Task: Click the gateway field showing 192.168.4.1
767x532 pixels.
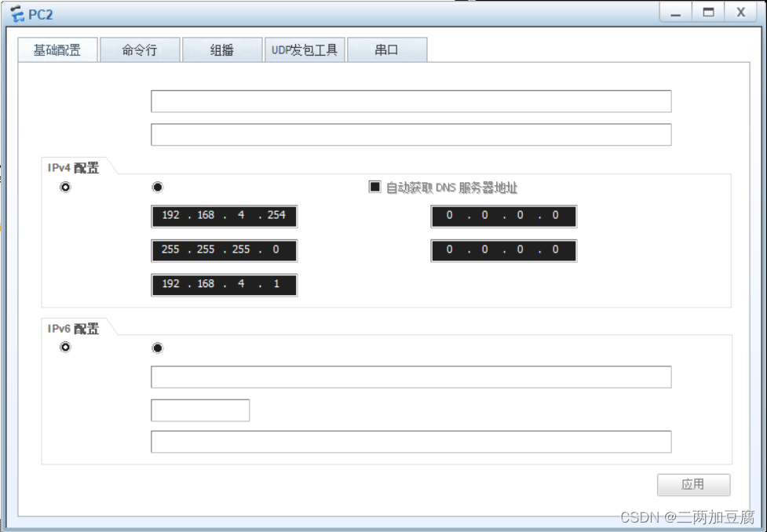Action: coord(224,285)
